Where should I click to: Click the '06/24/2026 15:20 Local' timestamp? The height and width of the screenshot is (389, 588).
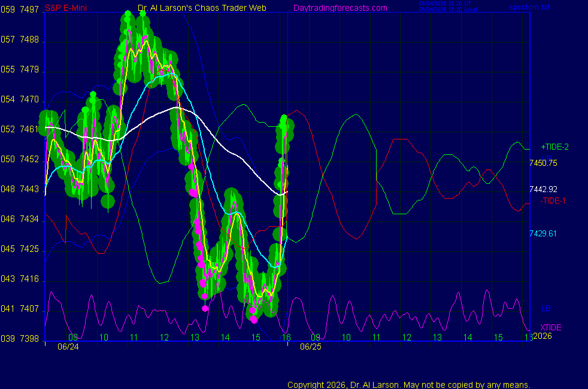coord(448,10)
